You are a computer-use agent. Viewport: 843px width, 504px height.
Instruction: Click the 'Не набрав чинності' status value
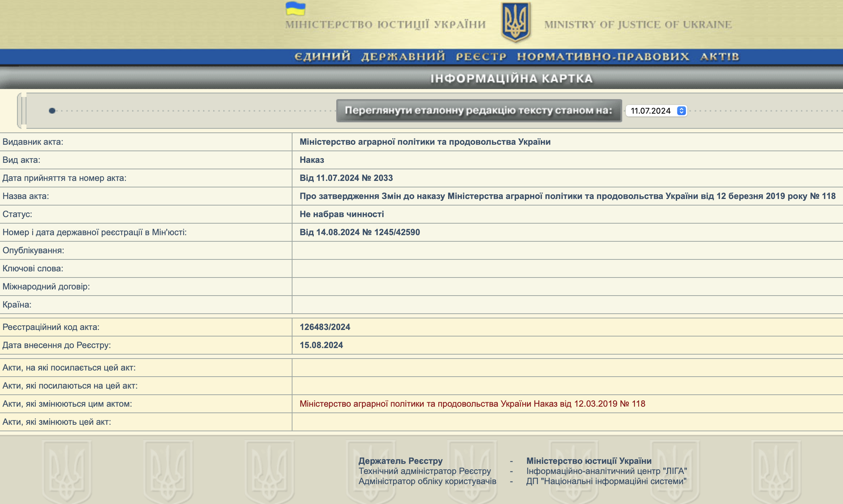tap(341, 214)
